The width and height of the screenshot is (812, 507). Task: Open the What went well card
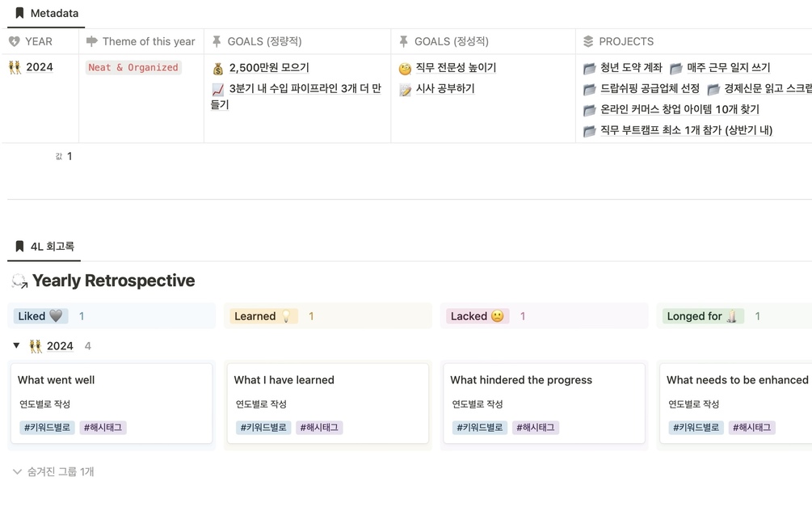(x=57, y=380)
